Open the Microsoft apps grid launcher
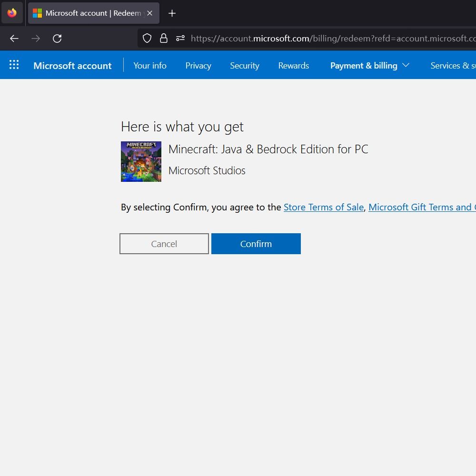 (14, 65)
